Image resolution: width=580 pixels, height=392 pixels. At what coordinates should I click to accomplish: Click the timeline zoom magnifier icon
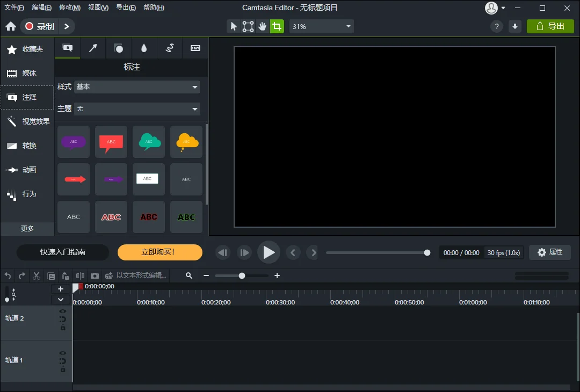(189, 276)
